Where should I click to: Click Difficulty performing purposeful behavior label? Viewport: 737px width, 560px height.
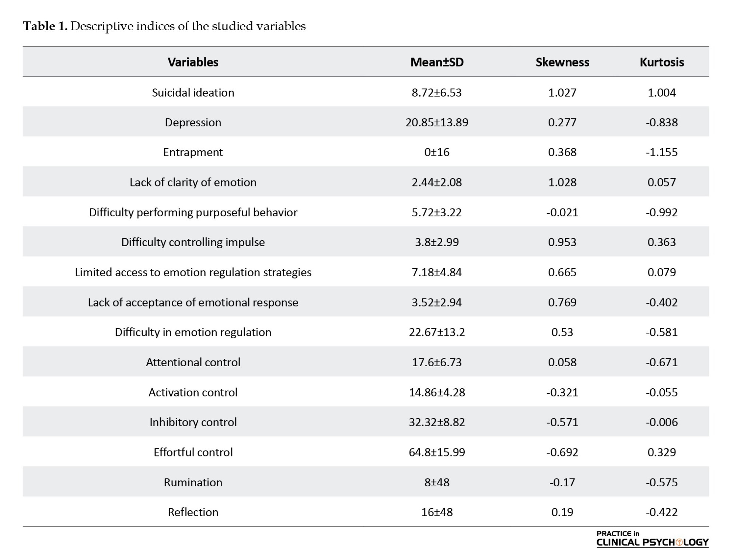pos(193,212)
